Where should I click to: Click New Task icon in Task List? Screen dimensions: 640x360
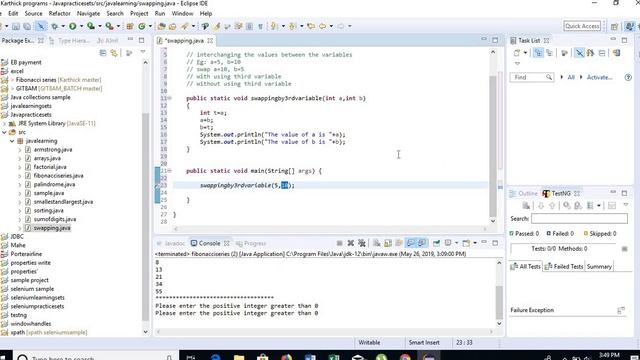click(517, 53)
